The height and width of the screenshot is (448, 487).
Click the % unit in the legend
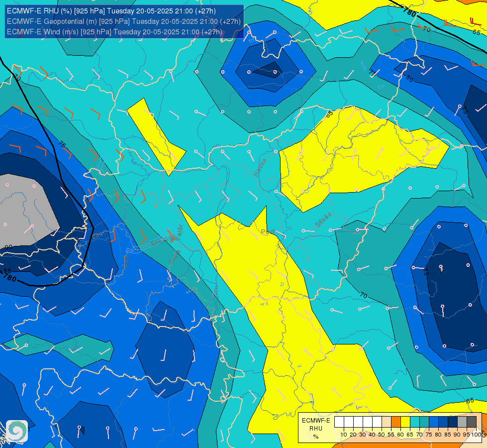point(316,437)
